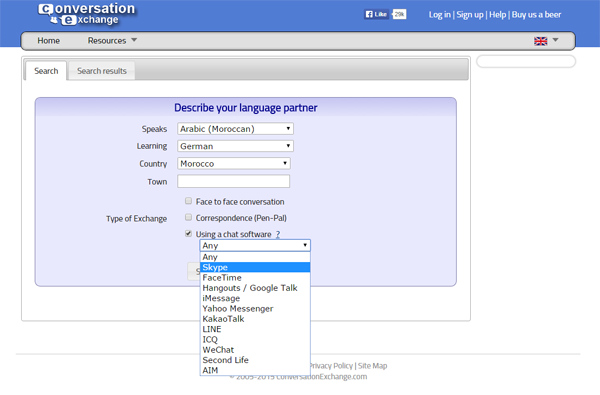Expand the Resources menu arrow
600x395 pixels.
coord(134,40)
